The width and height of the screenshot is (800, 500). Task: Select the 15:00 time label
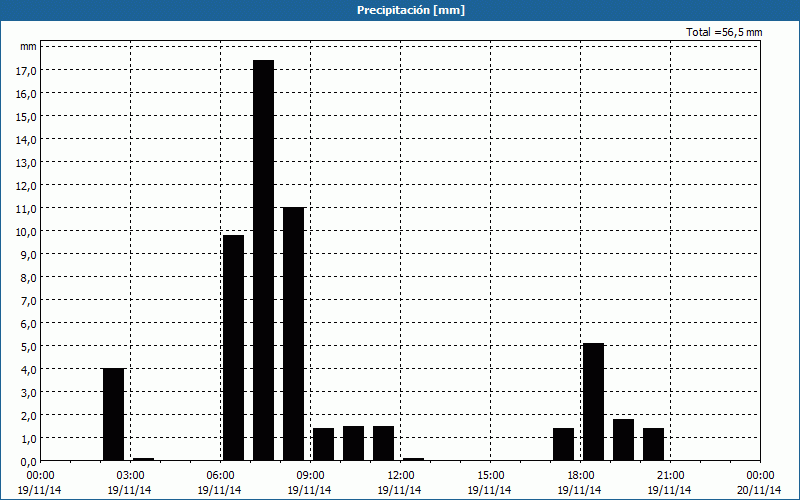[x=490, y=476]
